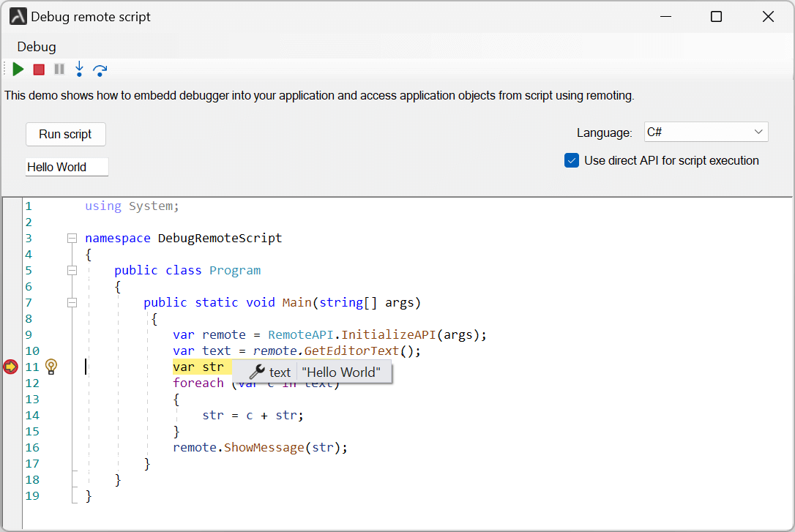The height and width of the screenshot is (532, 795).
Task: Stop debugging with the red square
Action: (39, 70)
